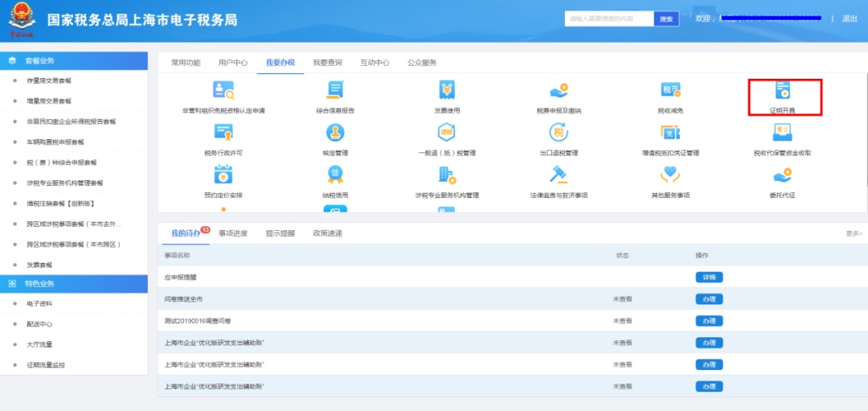The image size is (868, 411).
Task: Click the 发票使用 icon
Action: click(447, 91)
